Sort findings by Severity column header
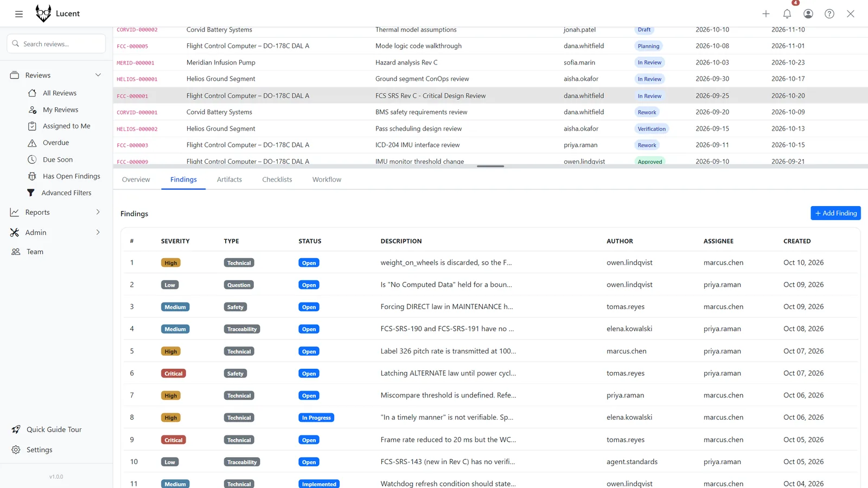Screen dimensions: 868x488 click(x=175, y=241)
